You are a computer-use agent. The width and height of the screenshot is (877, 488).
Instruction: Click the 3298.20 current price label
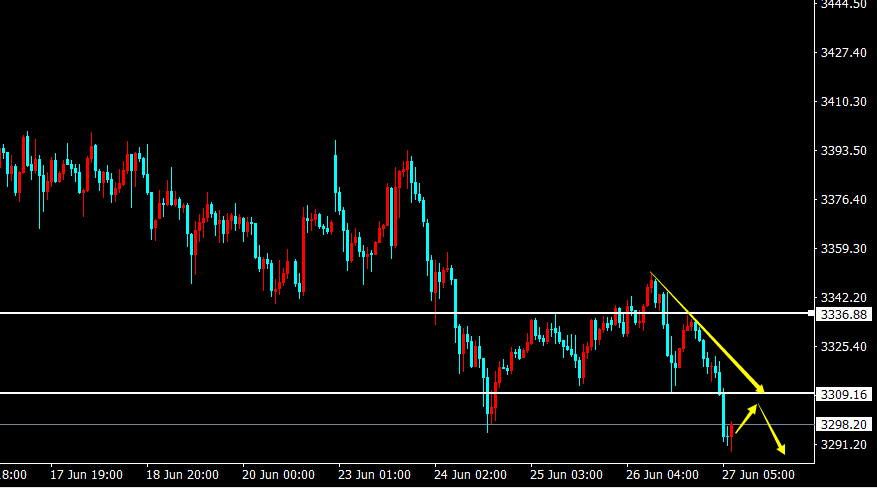click(x=843, y=425)
